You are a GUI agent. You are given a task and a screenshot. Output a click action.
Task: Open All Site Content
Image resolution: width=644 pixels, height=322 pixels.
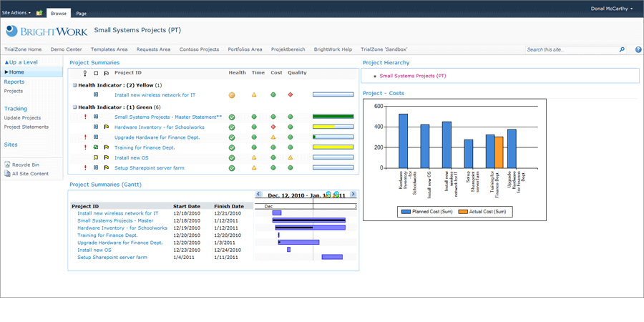(x=26, y=174)
